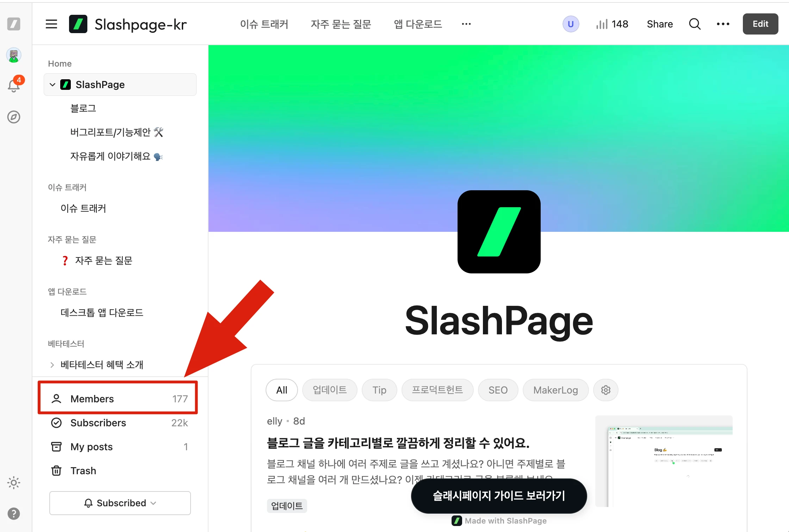Click the Edit button
The height and width of the screenshot is (532, 789).
[x=760, y=24]
